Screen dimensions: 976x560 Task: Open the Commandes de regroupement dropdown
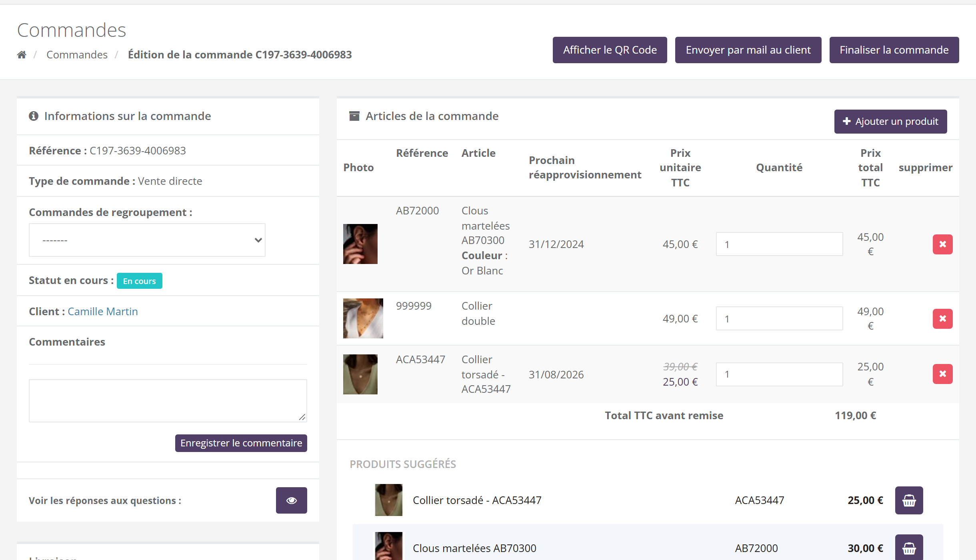click(x=147, y=240)
